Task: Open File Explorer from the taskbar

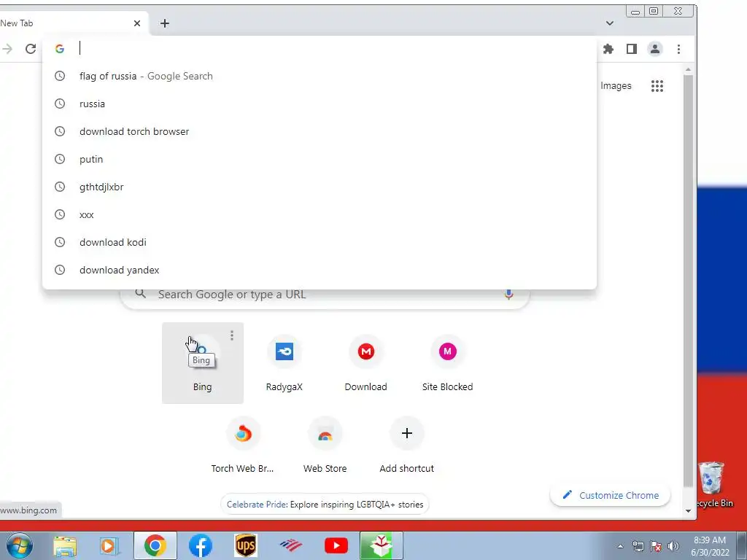Action: click(65, 545)
